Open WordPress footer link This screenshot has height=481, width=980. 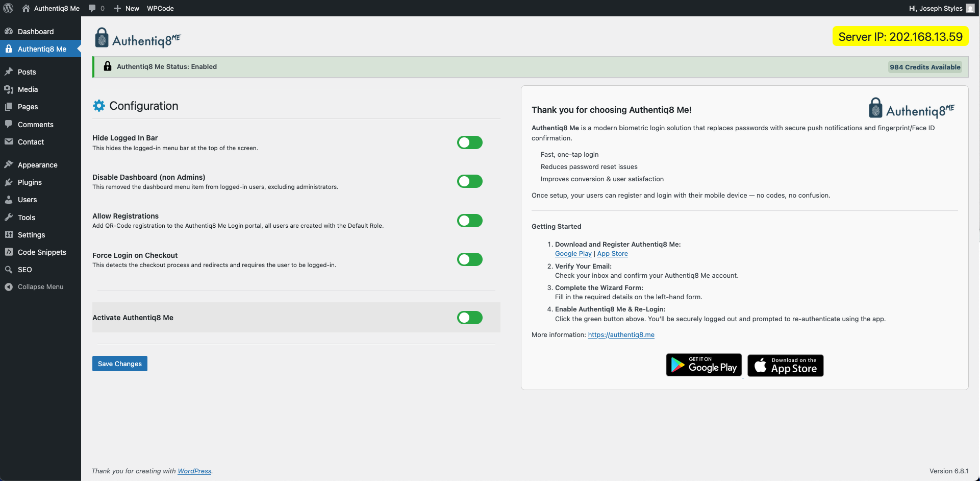click(194, 471)
